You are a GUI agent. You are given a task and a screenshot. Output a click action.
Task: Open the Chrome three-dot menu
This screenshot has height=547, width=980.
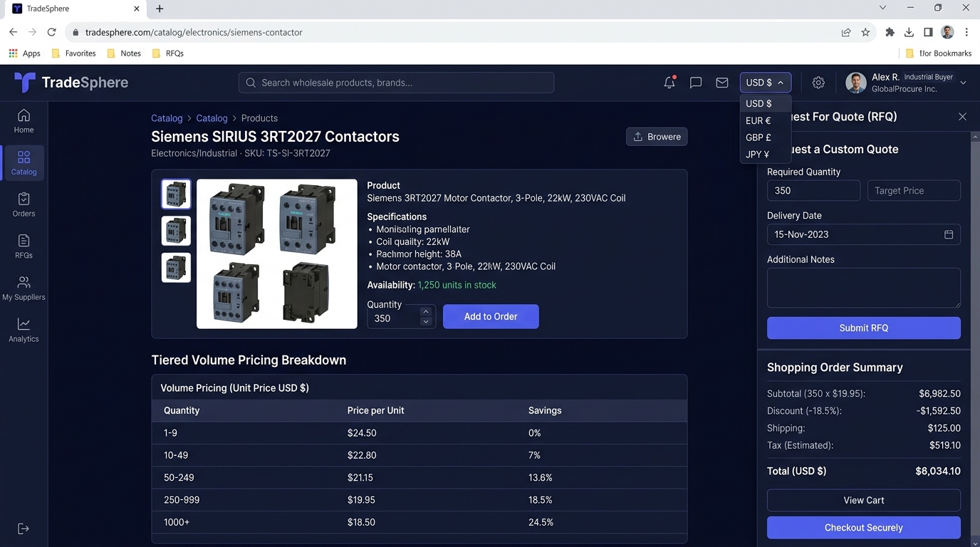(966, 32)
